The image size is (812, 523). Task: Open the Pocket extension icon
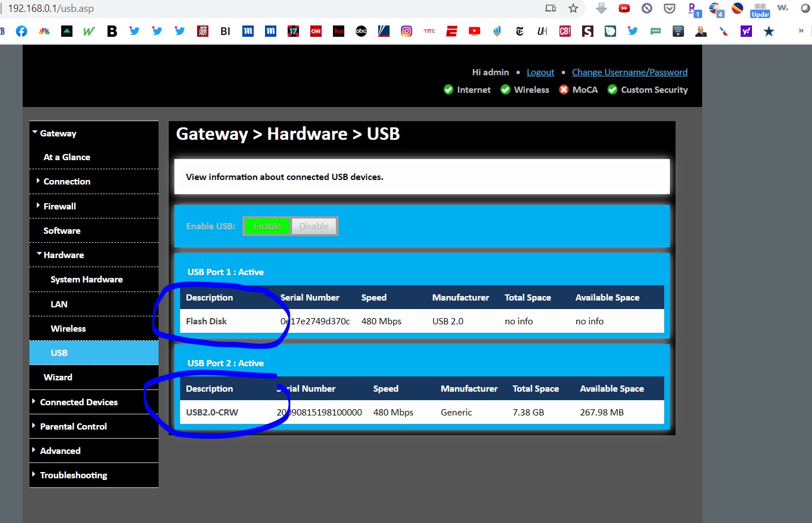[x=670, y=8]
